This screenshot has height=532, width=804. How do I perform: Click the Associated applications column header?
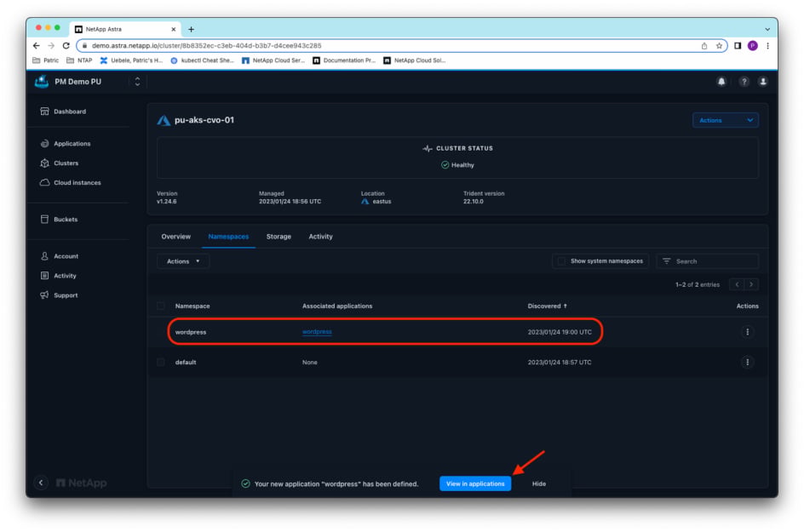click(x=337, y=306)
